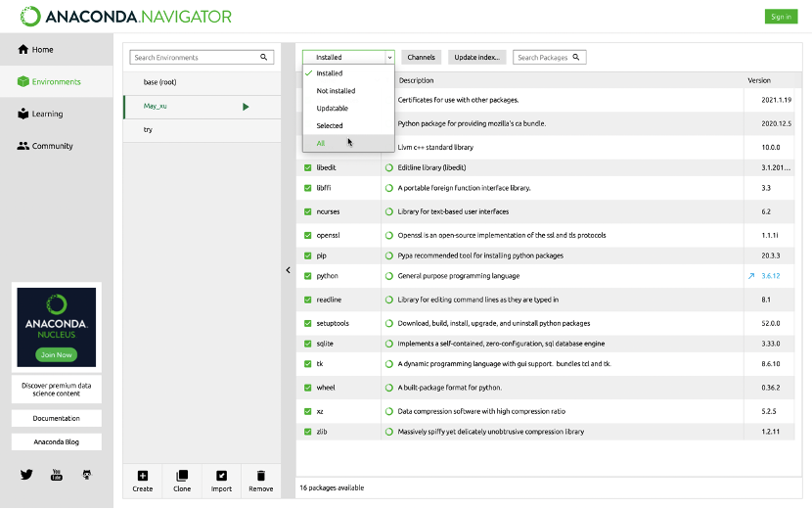Click the sqlite status circle icon

pyautogui.click(x=389, y=344)
